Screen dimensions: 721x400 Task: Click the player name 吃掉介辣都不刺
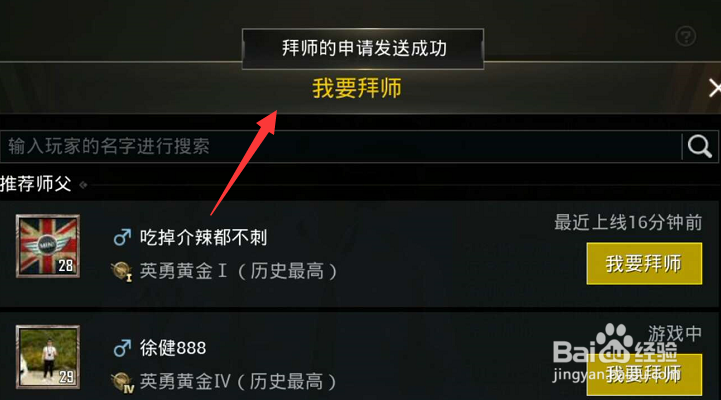pyautogui.click(x=203, y=238)
